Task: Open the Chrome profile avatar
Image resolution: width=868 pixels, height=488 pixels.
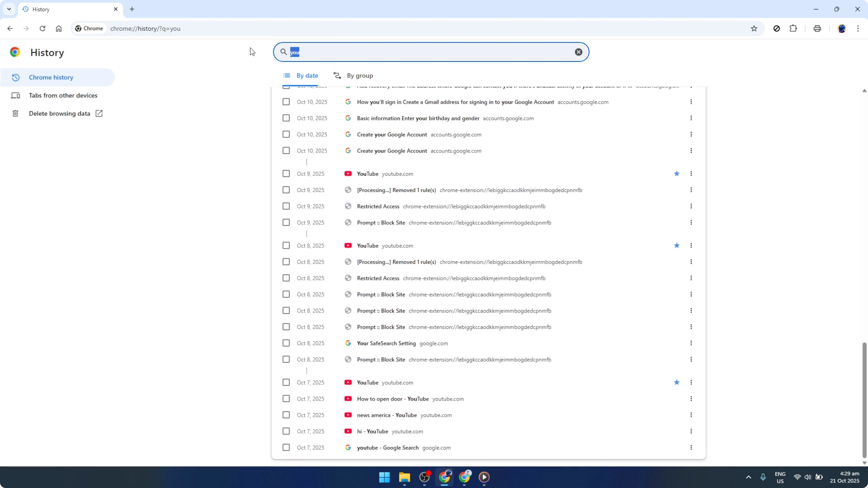Action: pyautogui.click(x=841, y=29)
